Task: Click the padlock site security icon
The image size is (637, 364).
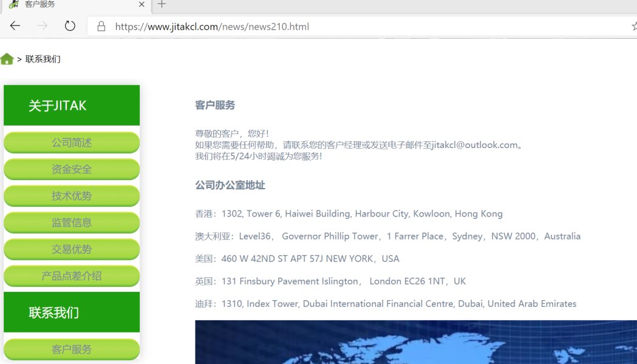Action: (101, 26)
